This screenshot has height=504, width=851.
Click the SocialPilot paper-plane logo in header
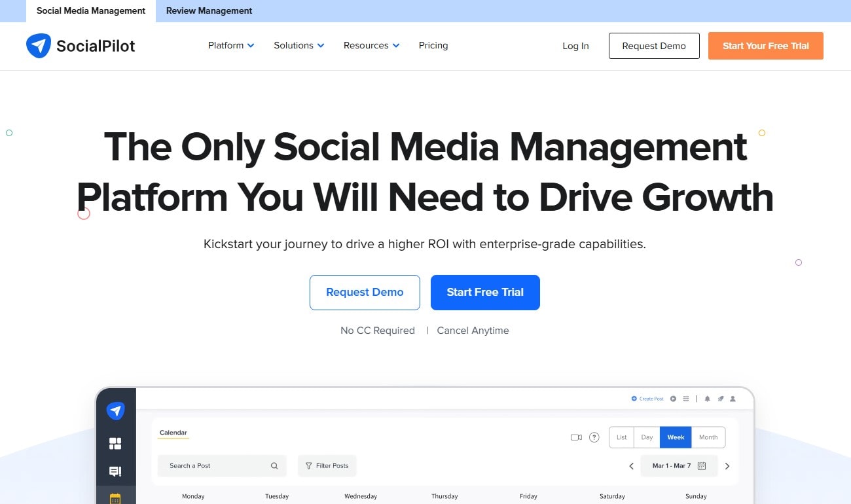[39, 46]
